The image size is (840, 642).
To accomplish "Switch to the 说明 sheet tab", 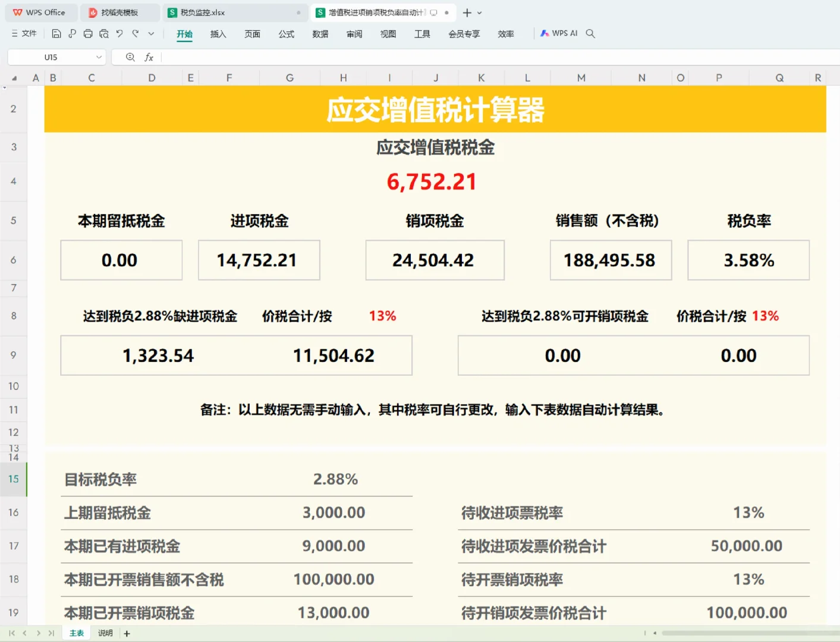I will click(x=105, y=633).
